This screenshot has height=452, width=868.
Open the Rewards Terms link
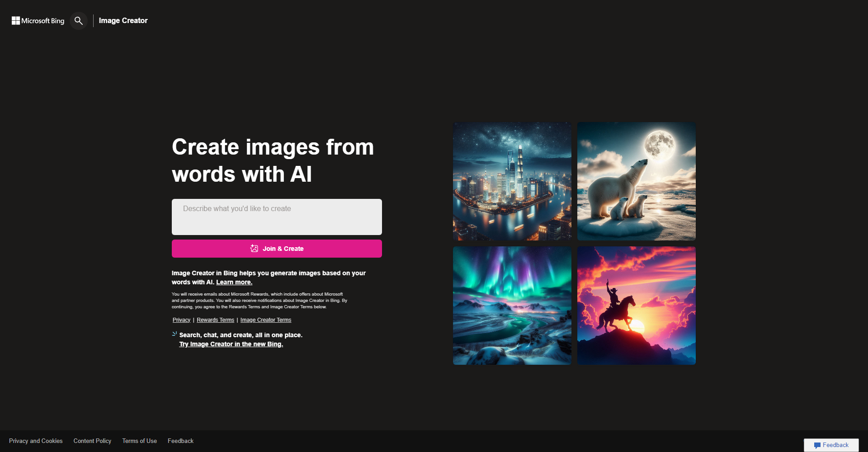click(x=215, y=320)
